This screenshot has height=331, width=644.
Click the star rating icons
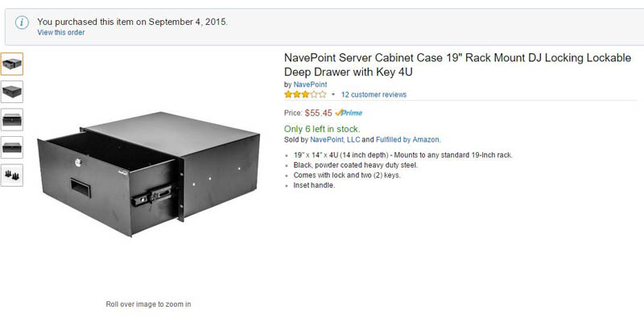305,94
